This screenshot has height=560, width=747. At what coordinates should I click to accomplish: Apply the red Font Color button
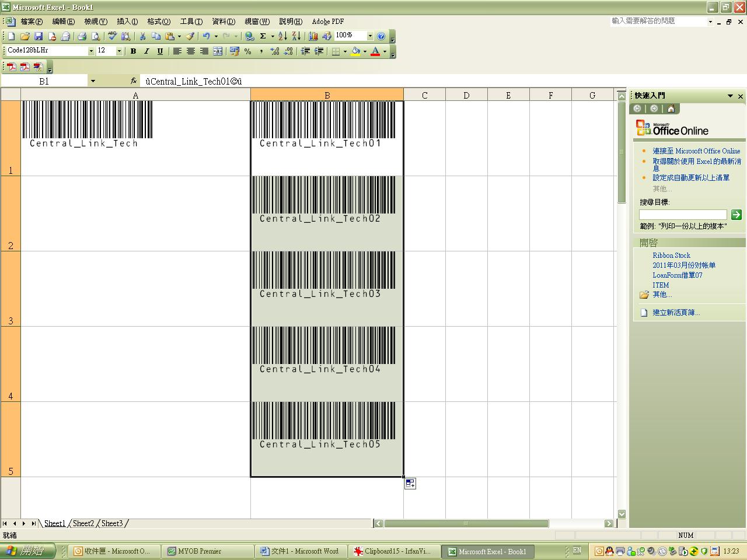coord(375,51)
